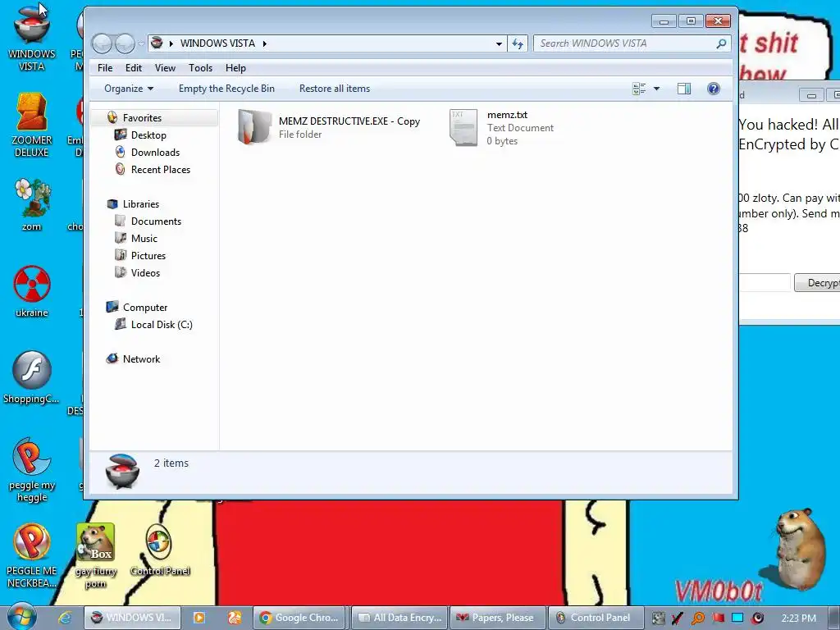Screen dimensions: 840x630
Task: Switch to Control Panel taskbar button
Action: (x=596, y=618)
